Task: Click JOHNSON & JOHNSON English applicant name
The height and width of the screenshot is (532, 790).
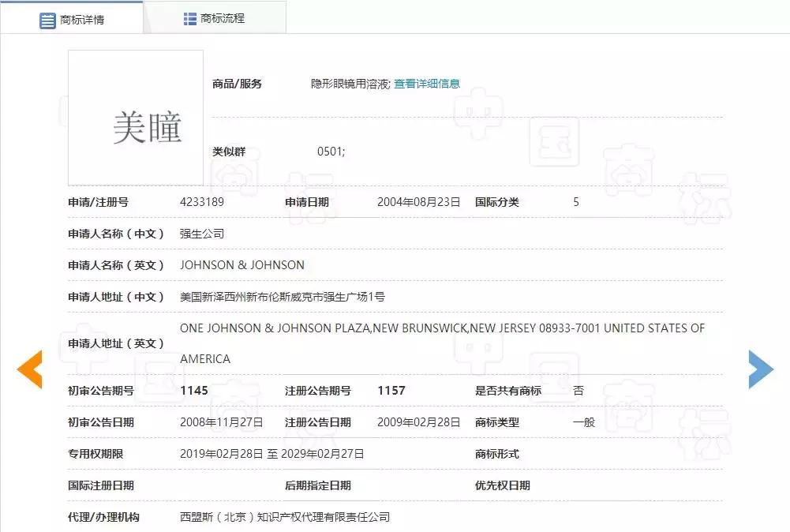Action: 241,264
